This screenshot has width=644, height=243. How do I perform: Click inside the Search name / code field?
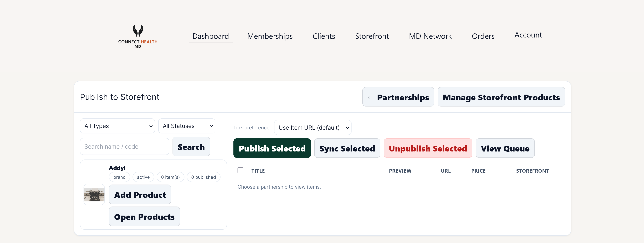(124, 146)
